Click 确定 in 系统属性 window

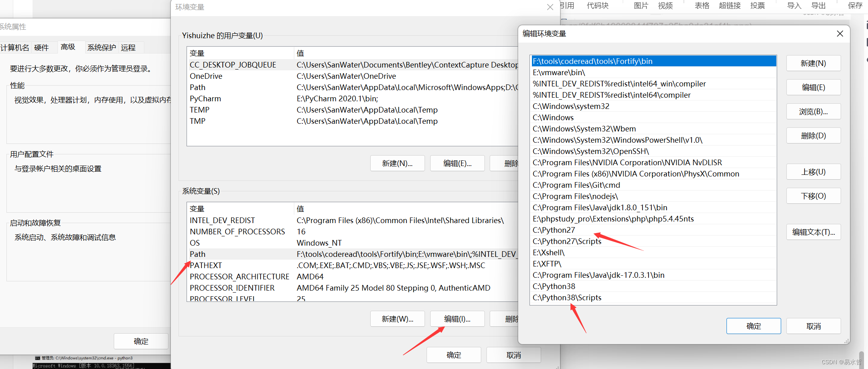141,341
